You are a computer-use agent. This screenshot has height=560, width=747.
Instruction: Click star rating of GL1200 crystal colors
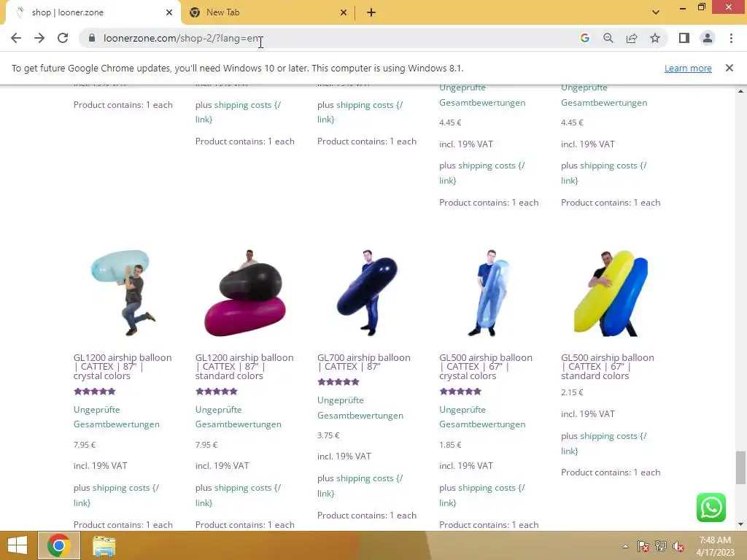pyautogui.click(x=94, y=392)
